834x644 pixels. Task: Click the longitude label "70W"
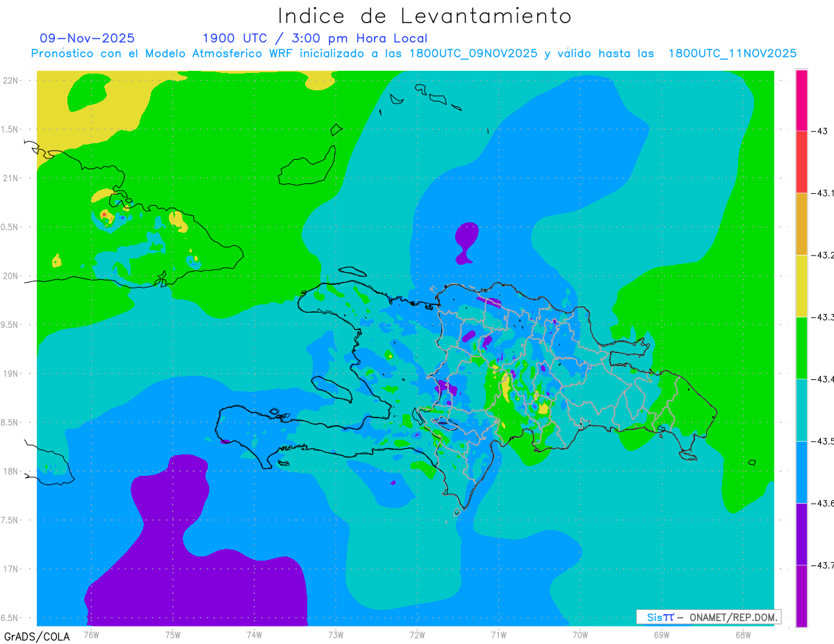[x=580, y=634]
